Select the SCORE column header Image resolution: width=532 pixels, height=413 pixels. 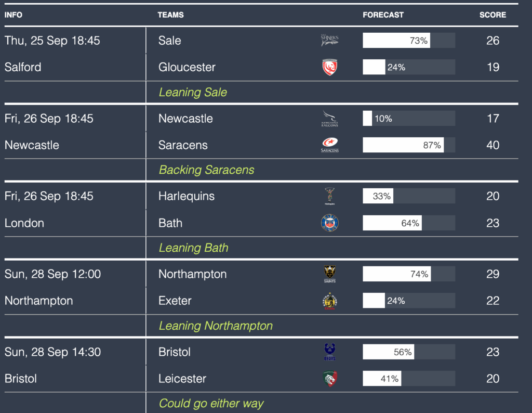(493, 15)
